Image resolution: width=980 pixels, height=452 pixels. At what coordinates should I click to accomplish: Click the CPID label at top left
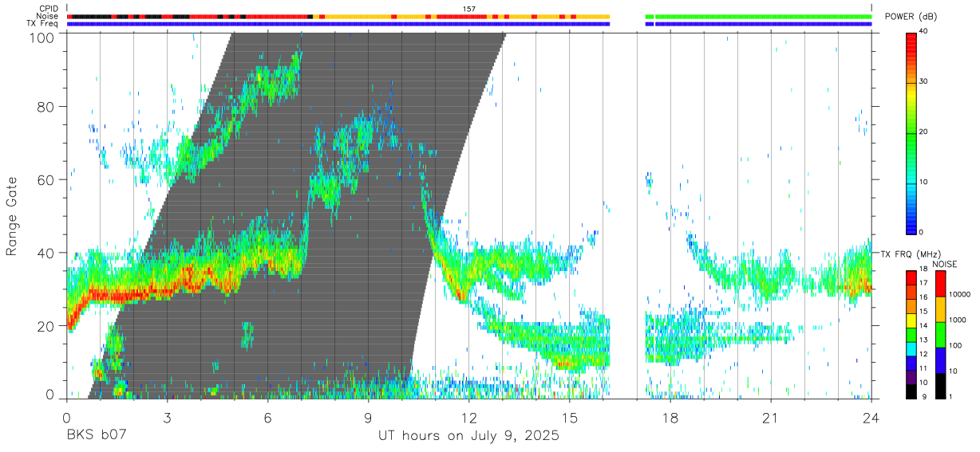[48, 8]
